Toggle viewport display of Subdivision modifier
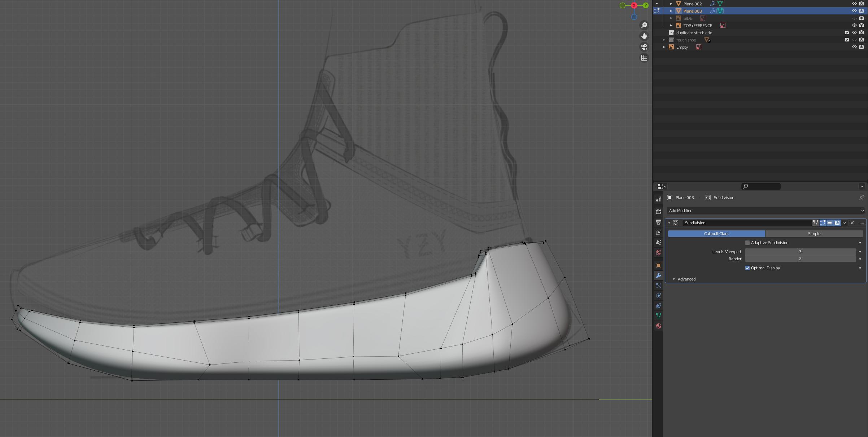This screenshot has height=437, width=868. click(830, 223)
